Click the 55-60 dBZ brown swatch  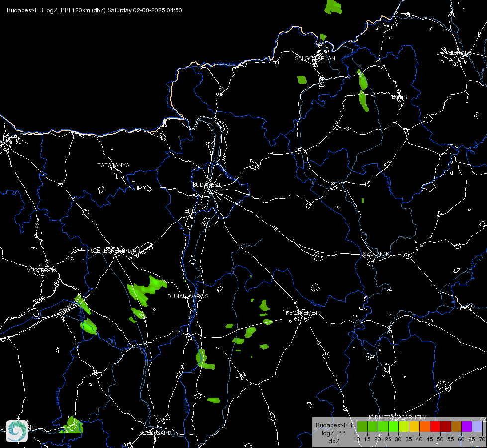(456, 426)
